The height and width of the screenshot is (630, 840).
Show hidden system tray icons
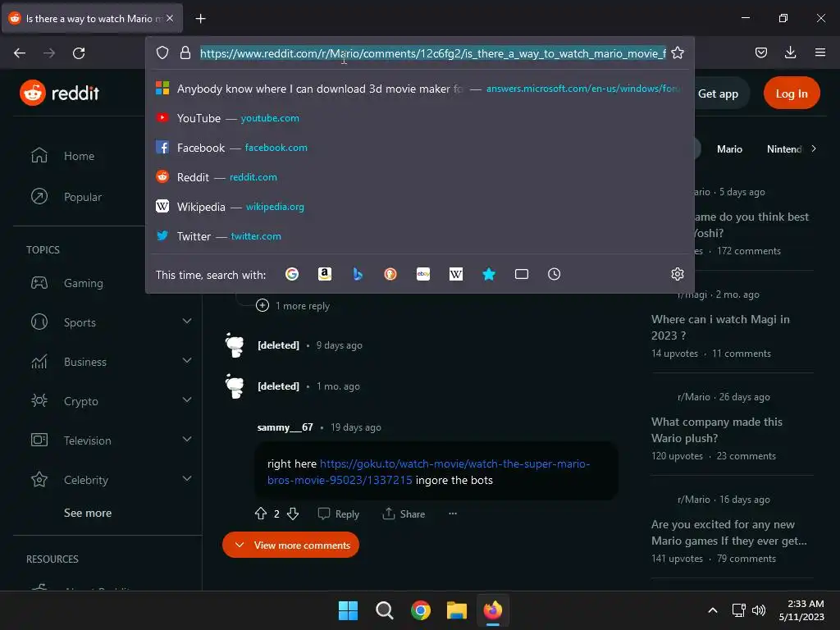point(713,610)
